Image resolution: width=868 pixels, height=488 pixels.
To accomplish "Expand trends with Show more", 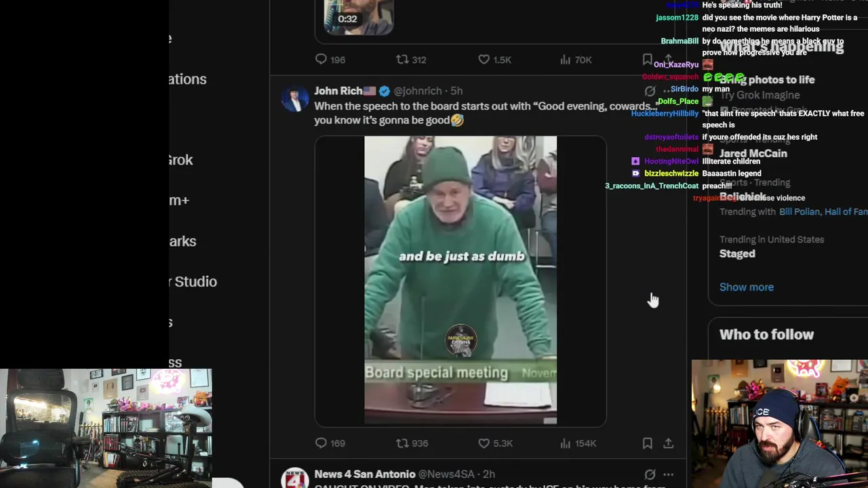I will point(746,287).
